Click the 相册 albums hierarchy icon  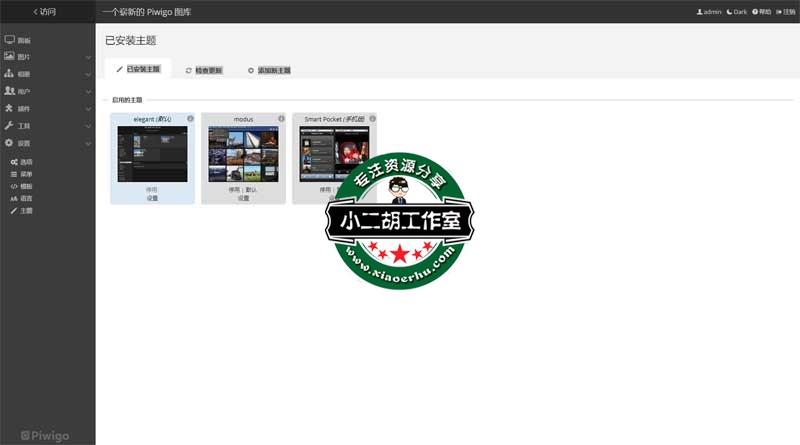tap(9, 74)
